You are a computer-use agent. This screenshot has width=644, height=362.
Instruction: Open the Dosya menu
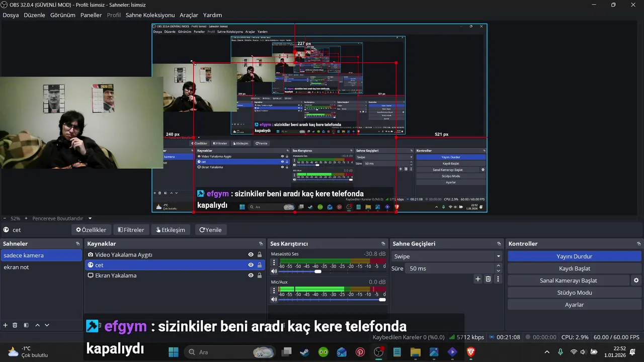(11, 15)
